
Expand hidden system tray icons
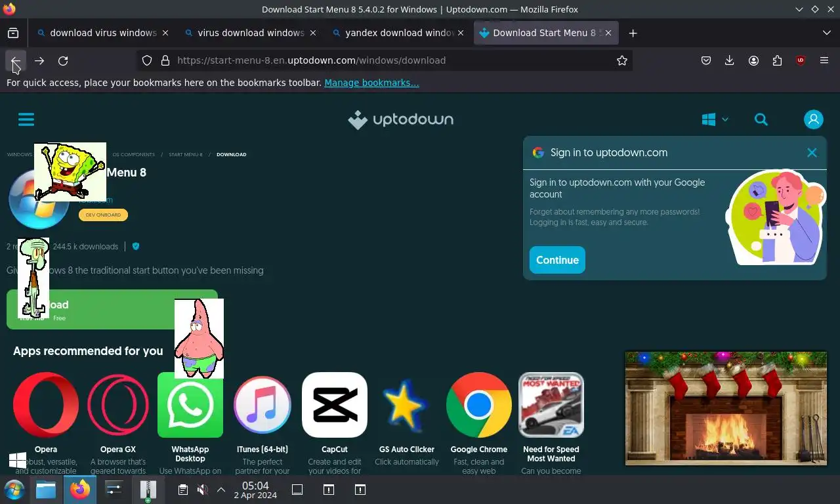pyautogui.click(x=221, y=490)
